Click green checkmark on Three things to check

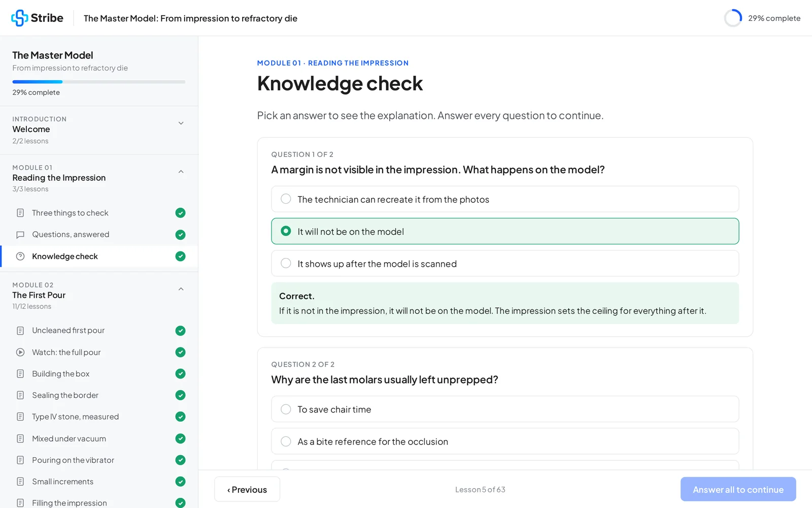[x=180, y=213]
